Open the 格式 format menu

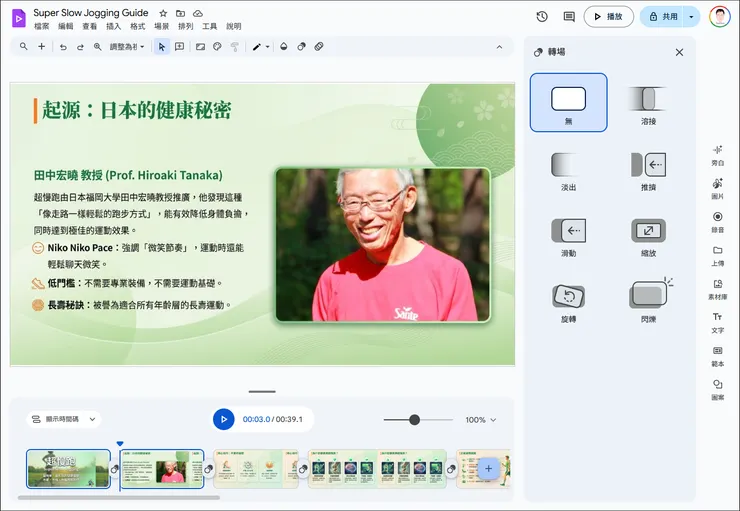tap(137, 26)
